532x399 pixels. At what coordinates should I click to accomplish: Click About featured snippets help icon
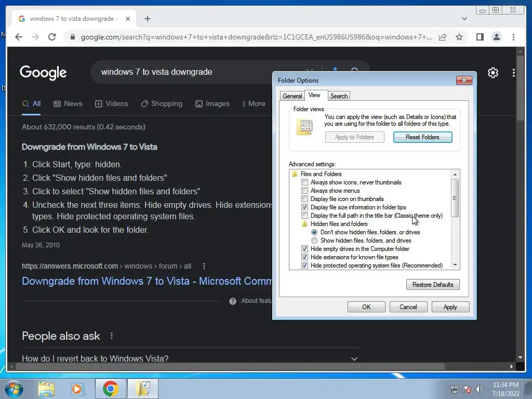(233, 301)
